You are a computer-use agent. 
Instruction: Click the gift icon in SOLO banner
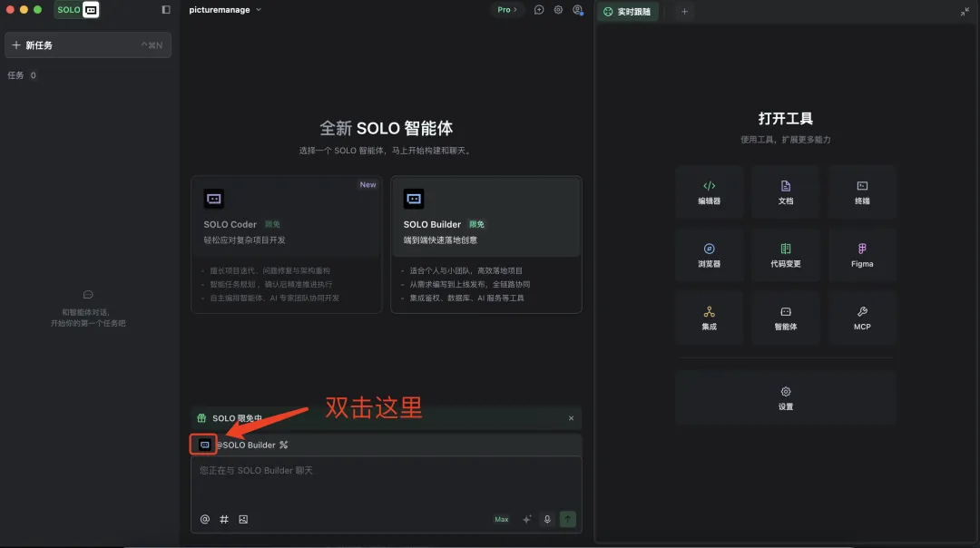click(x=201, y=418)
